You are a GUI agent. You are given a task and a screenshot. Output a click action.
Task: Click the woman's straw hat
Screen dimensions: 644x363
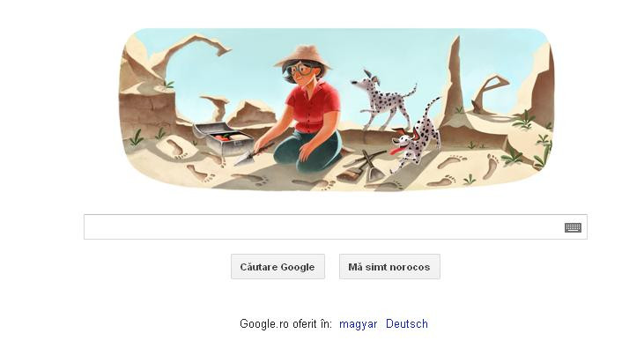tap(304, 56)
